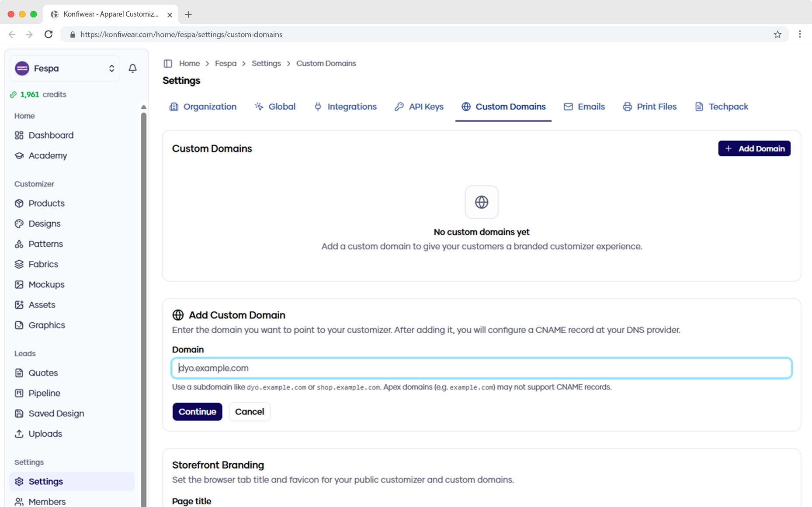Click the Assets icon in sidebar
The height and width of the screenshot is (507, 812).
pos(19,305)
